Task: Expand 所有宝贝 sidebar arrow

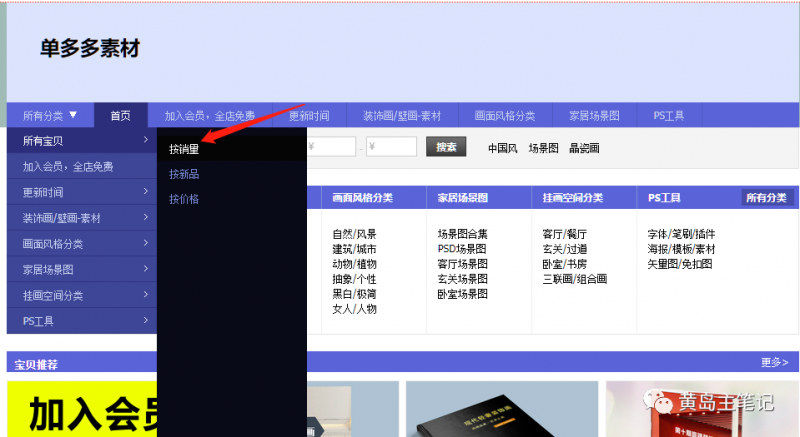Action: pos(145,140)
